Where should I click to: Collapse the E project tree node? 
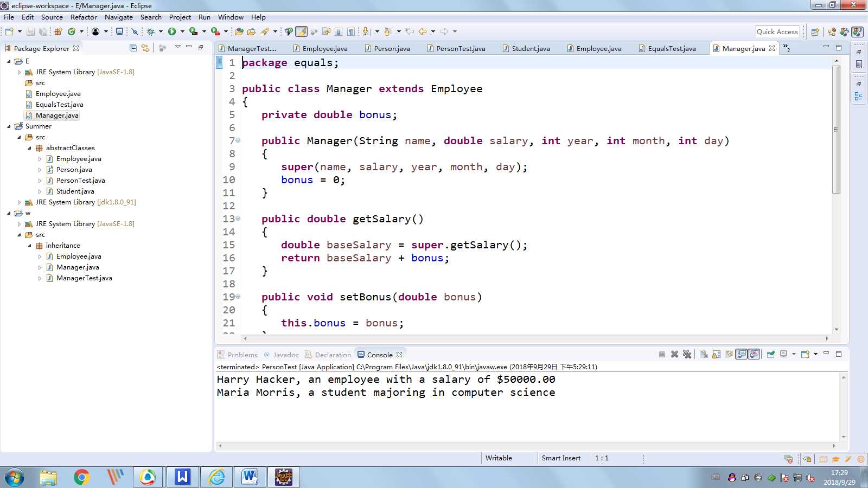tap(9, 61)
